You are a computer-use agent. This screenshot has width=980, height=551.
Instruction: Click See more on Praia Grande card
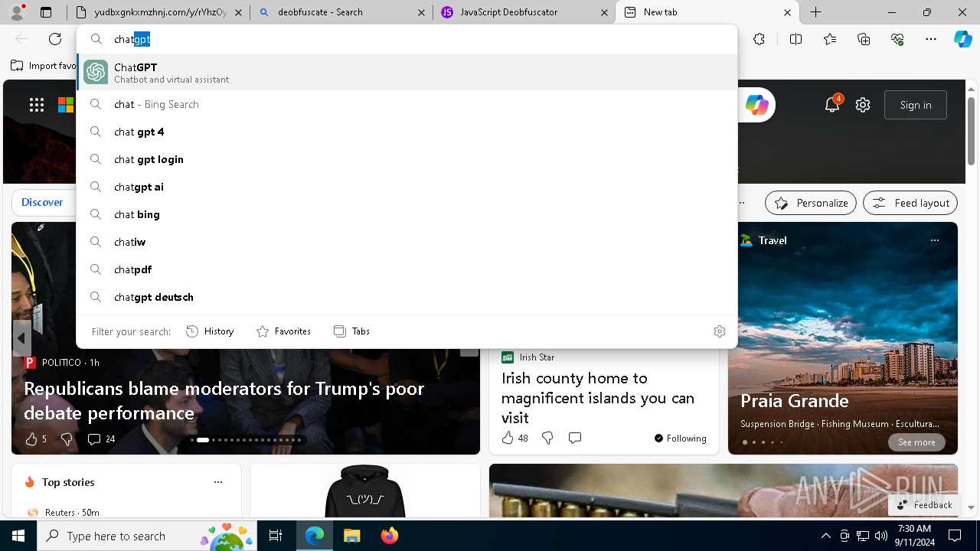(916, 442)
